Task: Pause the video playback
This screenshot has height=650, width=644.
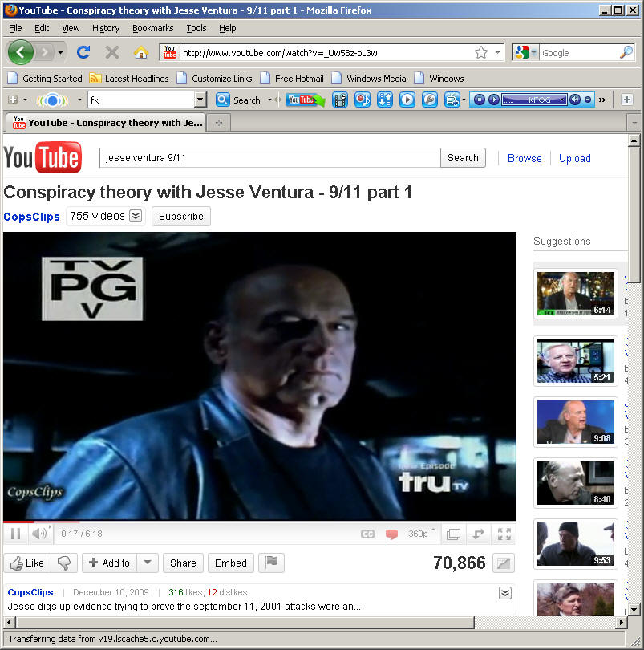Action: coord(16,534)
